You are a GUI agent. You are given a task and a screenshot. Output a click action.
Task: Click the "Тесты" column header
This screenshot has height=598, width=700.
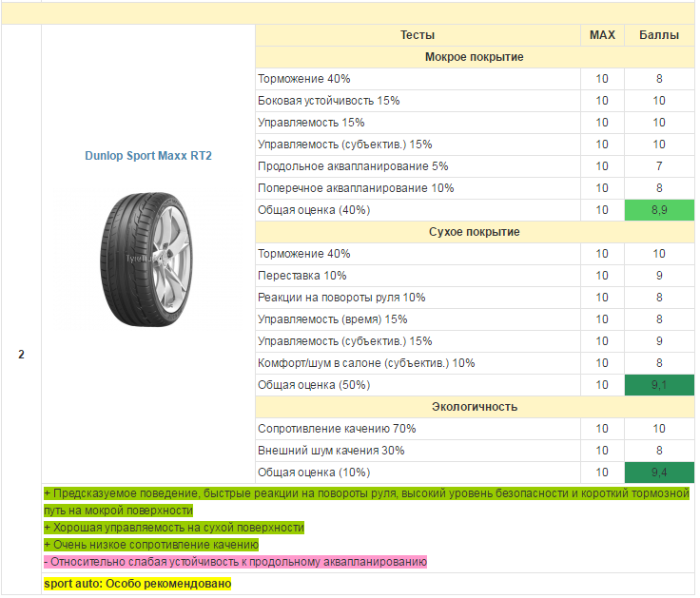[x=418, y=35]
